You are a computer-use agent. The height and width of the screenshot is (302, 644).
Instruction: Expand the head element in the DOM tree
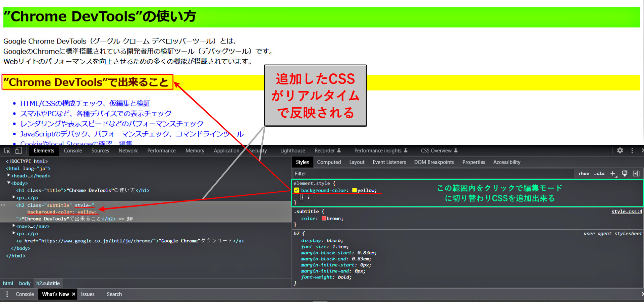[x=8, y=175]
